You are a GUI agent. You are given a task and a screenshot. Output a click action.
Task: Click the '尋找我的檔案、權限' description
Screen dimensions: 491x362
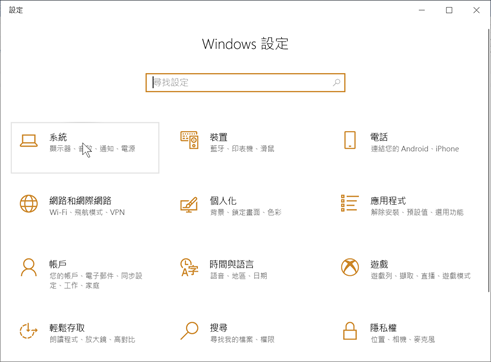click(x=242, y=340)
